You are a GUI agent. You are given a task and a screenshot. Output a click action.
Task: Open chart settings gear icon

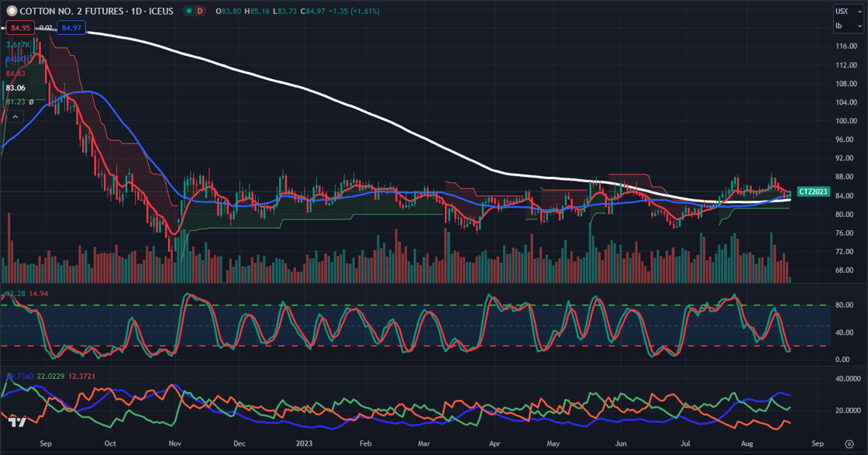pyautogui.click(x=849, y=444)
